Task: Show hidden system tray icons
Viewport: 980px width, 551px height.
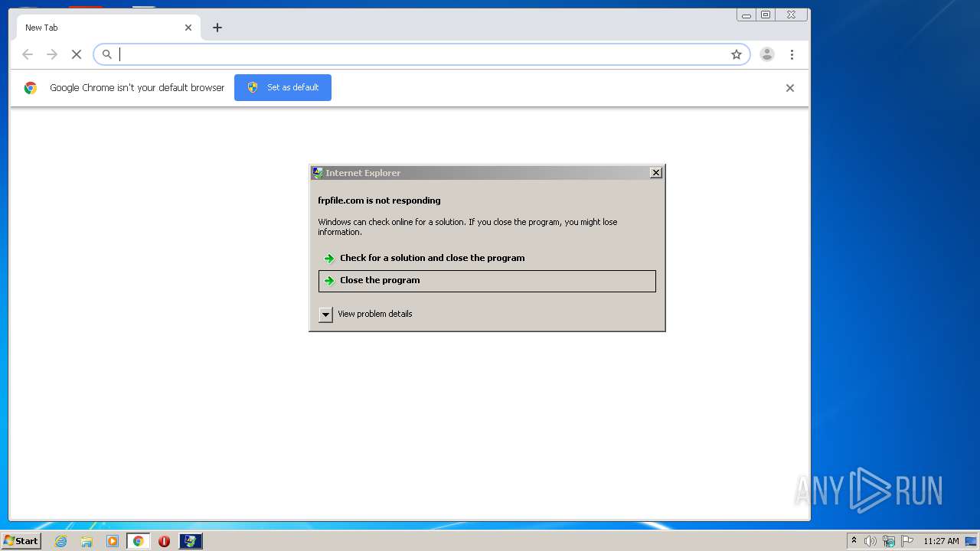Action: coord(854,541)
